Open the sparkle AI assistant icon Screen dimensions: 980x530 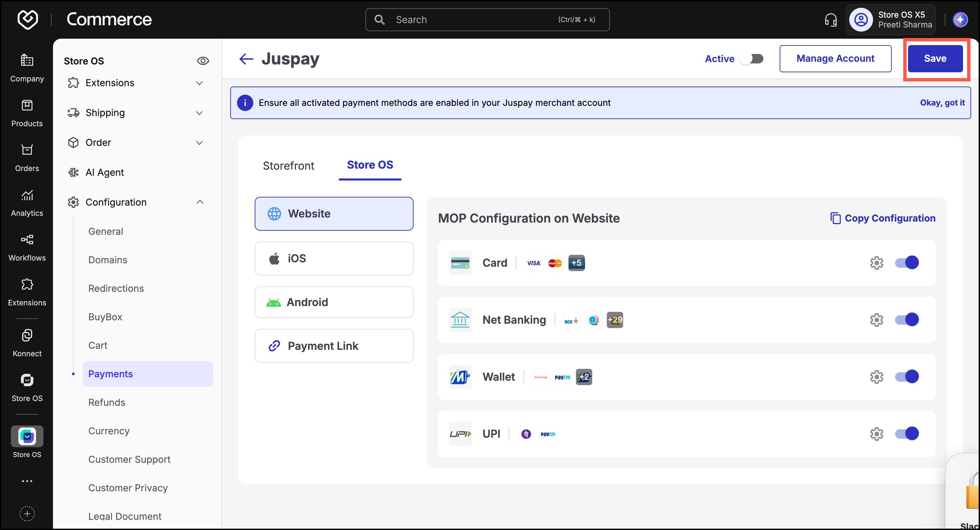point(960,20)
